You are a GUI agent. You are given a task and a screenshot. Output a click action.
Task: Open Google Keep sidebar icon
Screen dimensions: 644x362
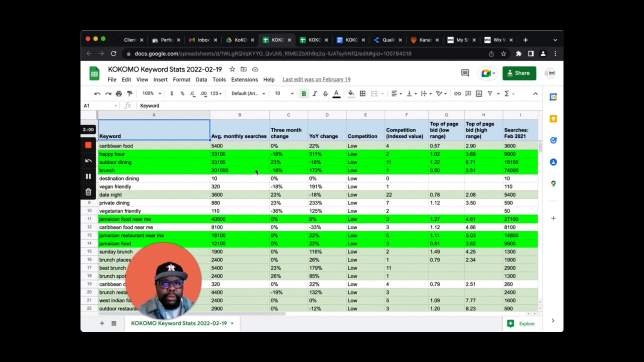coord(553,119)
